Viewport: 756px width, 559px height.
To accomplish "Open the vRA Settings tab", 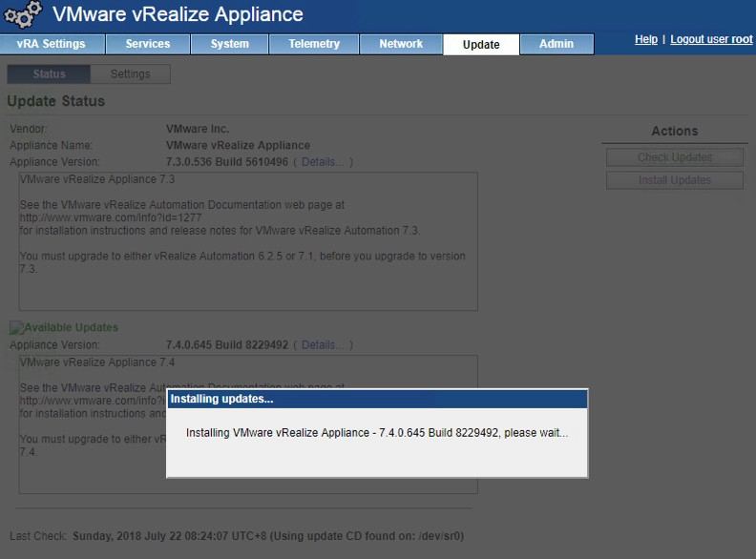I will pos(52,44).
